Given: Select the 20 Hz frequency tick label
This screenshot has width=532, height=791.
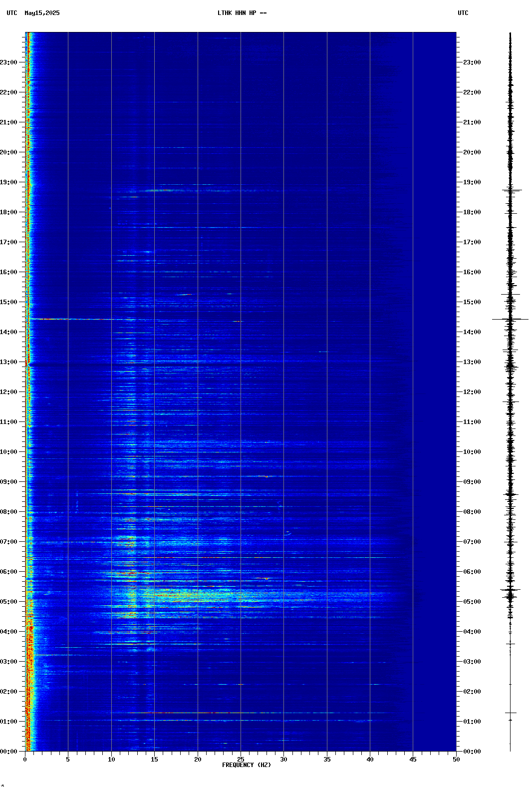Looking at the screenshot, I should click(198, 760).
